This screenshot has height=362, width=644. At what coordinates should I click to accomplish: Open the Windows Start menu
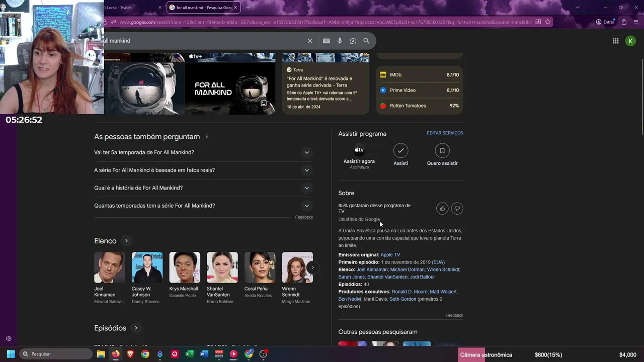point(11,354)
